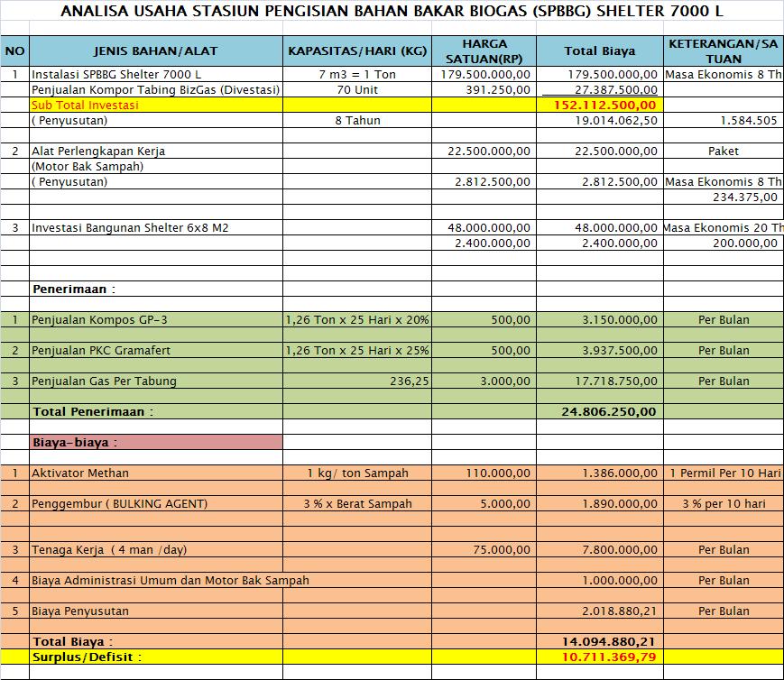
Task: Select the yellow 'Sub Total Investasi' cell
Action: click(x=156, y=105)
